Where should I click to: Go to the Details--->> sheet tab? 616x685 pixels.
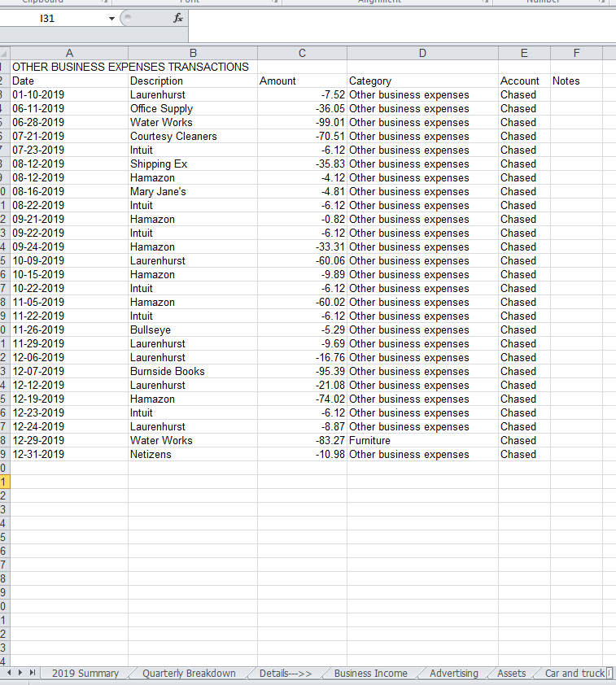pos(286,674)
